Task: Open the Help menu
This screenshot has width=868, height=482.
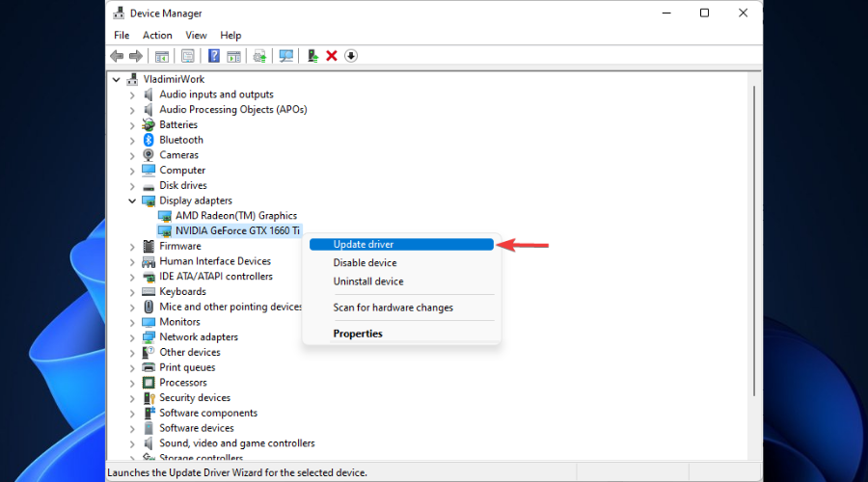Action: 231,36
